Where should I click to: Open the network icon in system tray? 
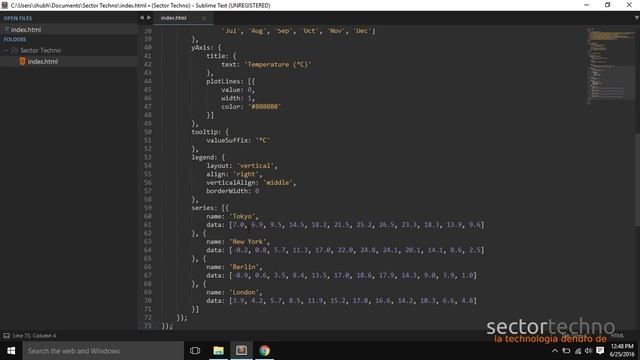coord(578,351)
